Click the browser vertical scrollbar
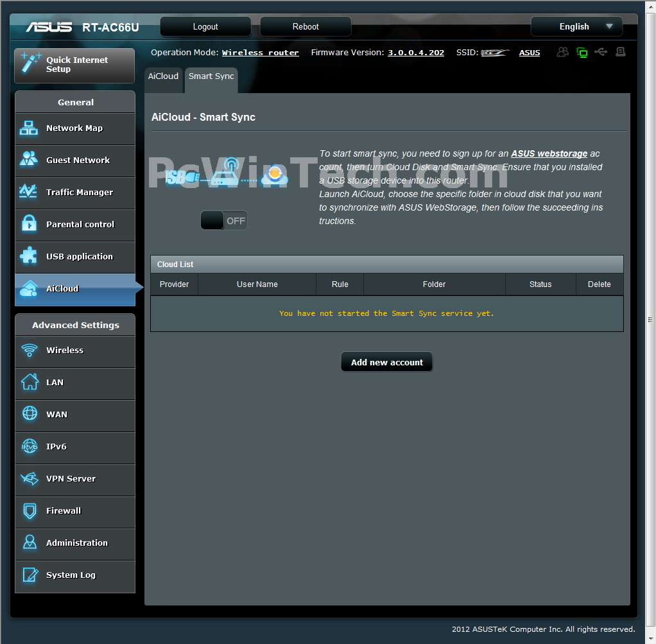The height and width of the screenshot is (644, 656). [651, 320]
